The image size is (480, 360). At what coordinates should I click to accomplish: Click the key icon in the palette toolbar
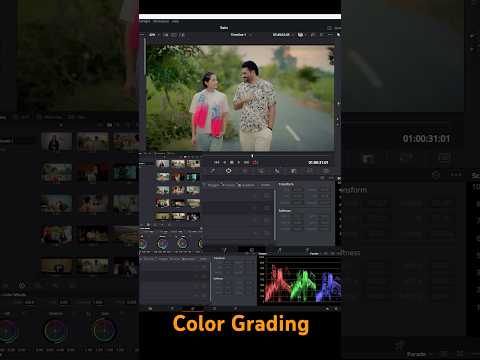pos(293,171)
